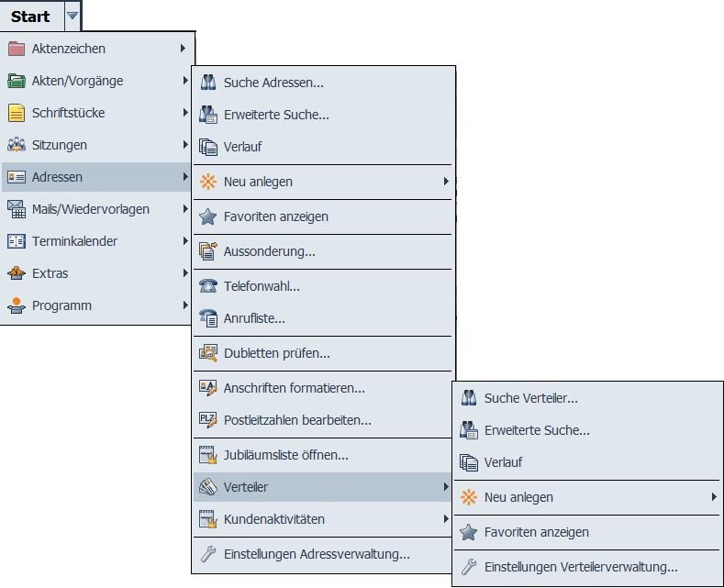Image resolution: width=724 pixels, height=588 pixels.
Task: Click the Aussonderung icon
Action: click(x=207, y=251)
